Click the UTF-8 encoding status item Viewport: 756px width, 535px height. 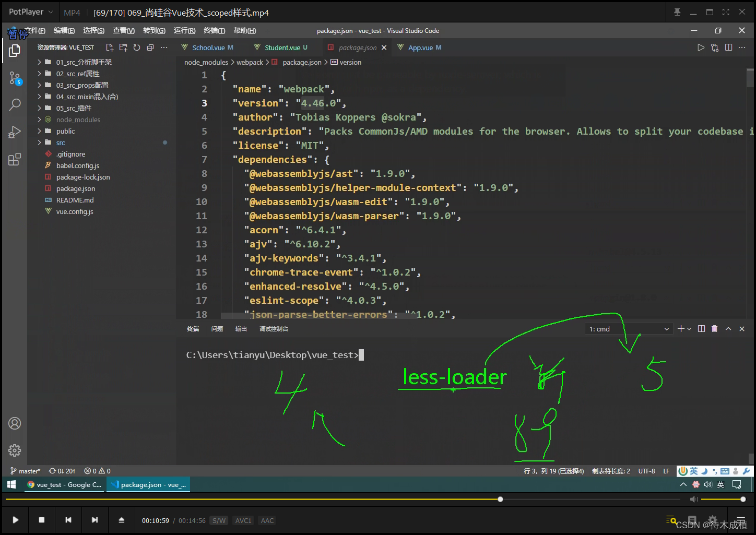[x=646, y=471]
